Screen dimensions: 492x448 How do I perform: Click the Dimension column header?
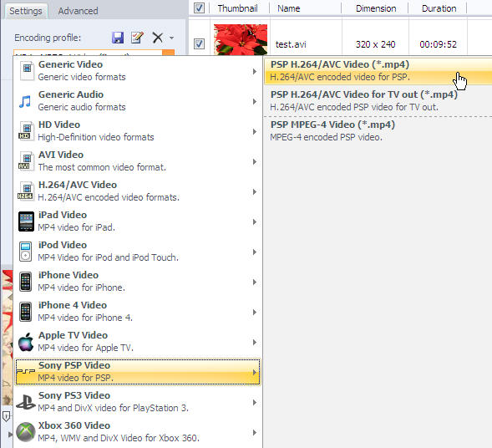click(375, 8)
